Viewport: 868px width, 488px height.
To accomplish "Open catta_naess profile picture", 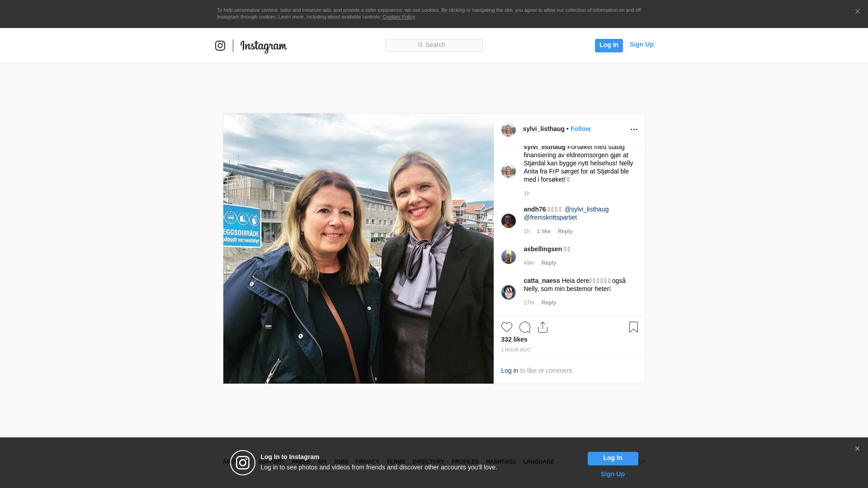I will pos(509,292).
